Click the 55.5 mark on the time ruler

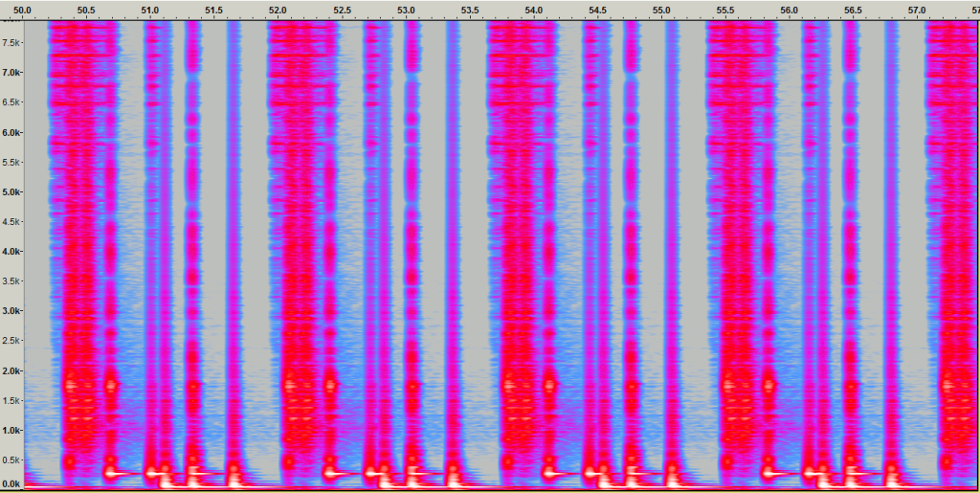725,10
